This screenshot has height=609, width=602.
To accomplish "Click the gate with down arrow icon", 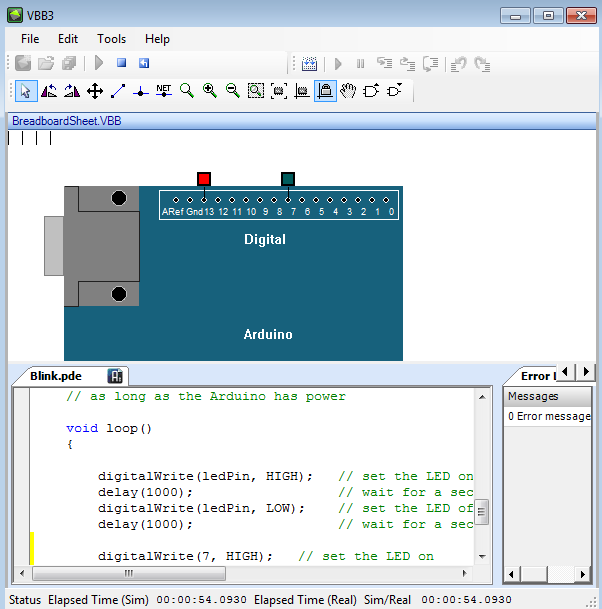I will [394, 91].
